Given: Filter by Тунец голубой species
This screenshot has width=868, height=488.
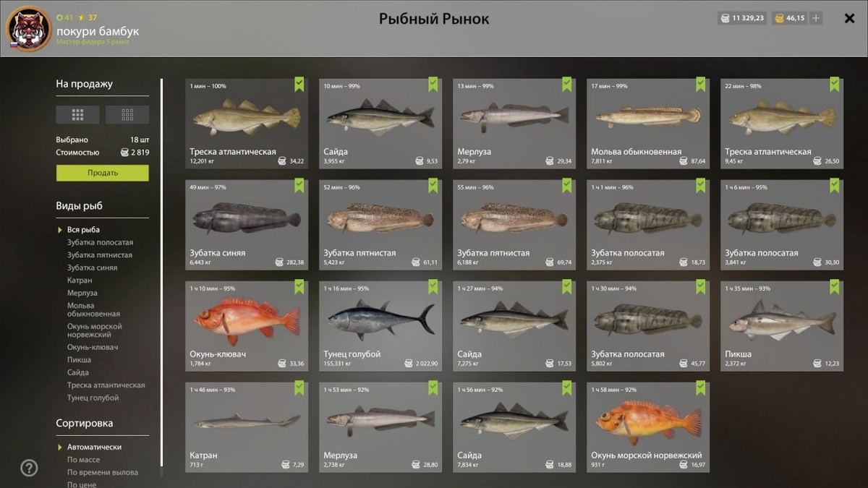Looking at the screenshot, I should tap(93, 398).
